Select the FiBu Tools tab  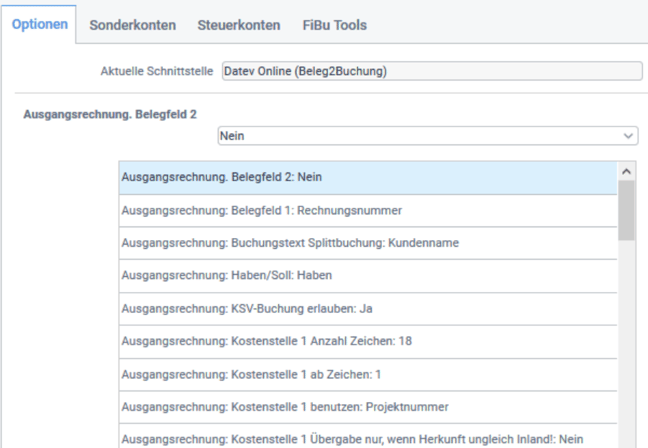335,24
